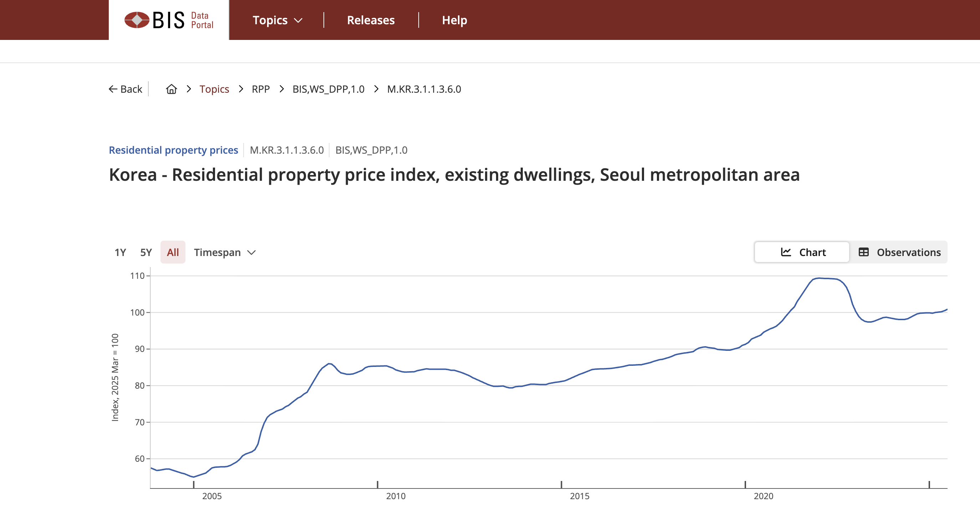The image size is (980, 517).
Task: Select the All time range
Action: [x=173, y=252]
